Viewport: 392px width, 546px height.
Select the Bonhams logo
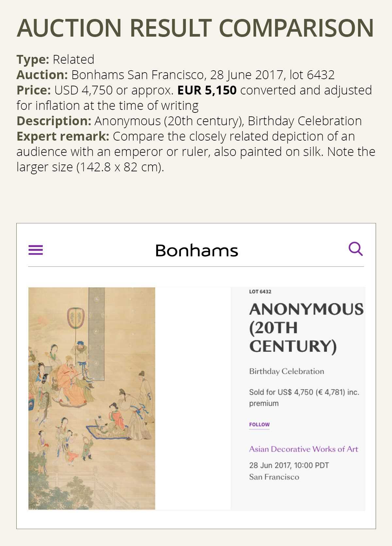pos(196,250)
